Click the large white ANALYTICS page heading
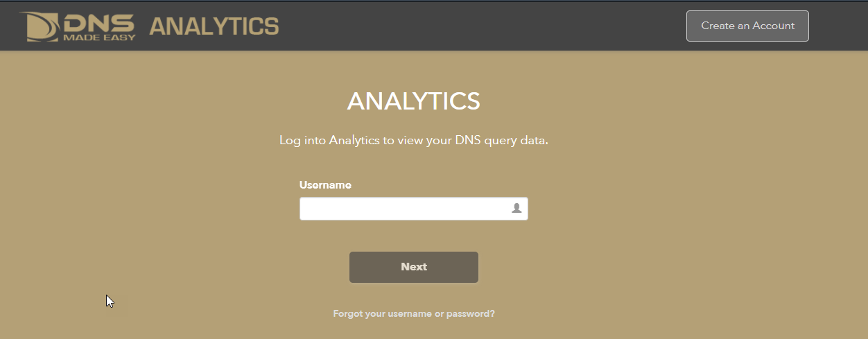The width and height of the screenshot is (868, 339). [x=414, y=101]
